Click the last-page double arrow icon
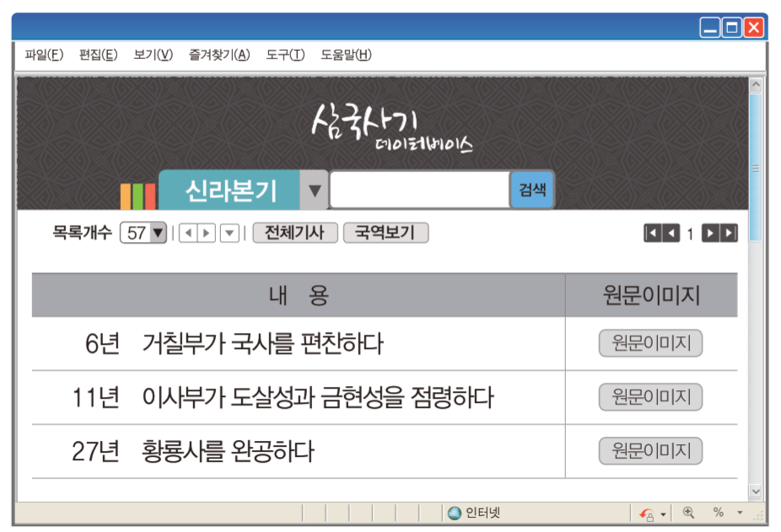 pyautogui.click(x=729, y=232)
